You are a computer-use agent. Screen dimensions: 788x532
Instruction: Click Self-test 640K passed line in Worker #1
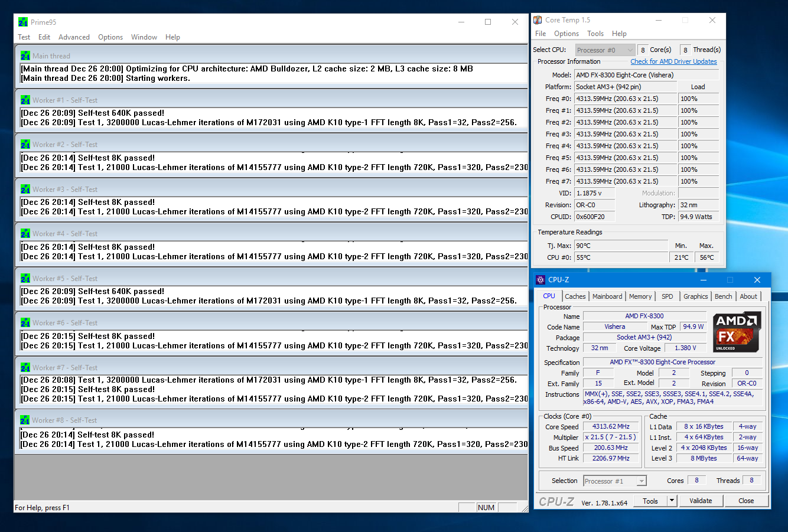tap(92, 113)
